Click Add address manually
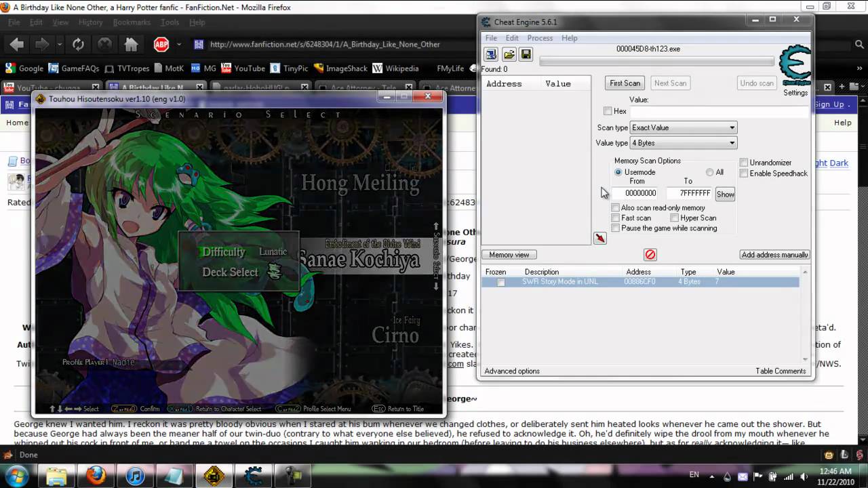The width and height of the screenshot is (868, 488). [x=775, y=255]
